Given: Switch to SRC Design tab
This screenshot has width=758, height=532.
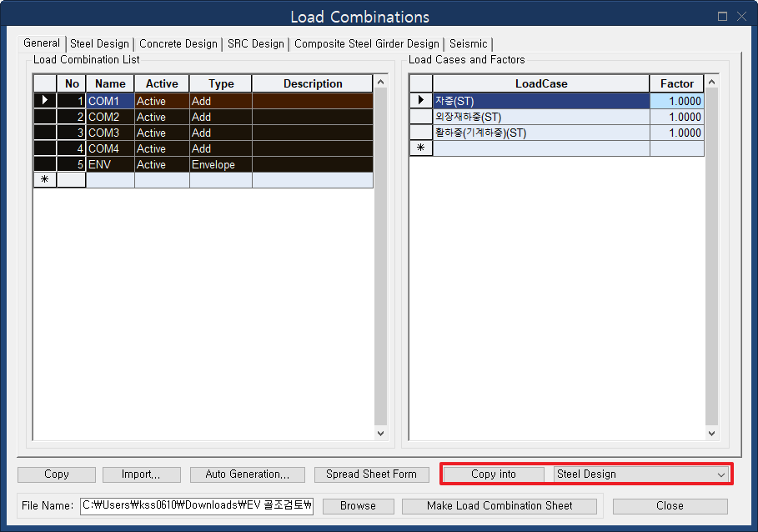Looking at the screenshot, I should point(256,44).
